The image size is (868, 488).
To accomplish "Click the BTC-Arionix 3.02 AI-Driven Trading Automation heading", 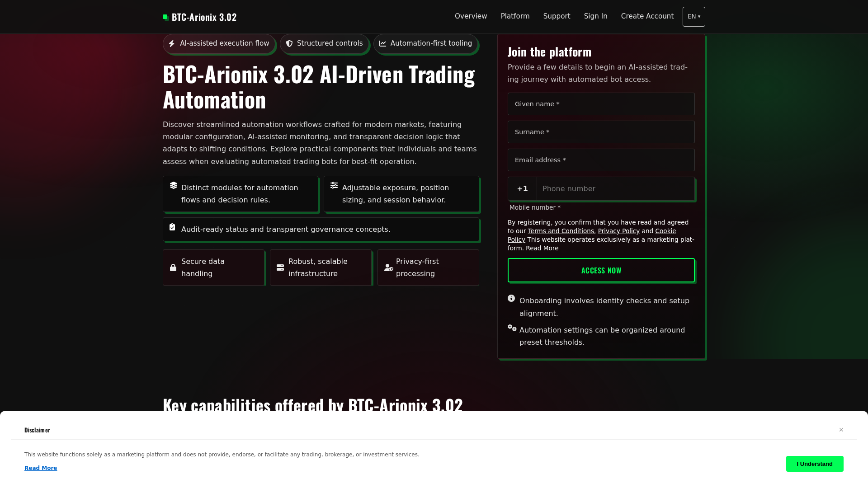I will (x=319, y=87).
